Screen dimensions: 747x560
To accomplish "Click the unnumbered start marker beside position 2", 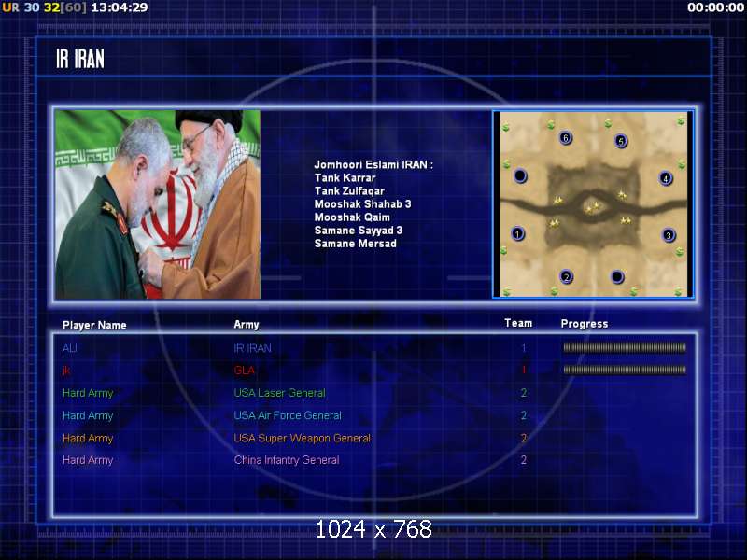I will click(x=617, y=276).
